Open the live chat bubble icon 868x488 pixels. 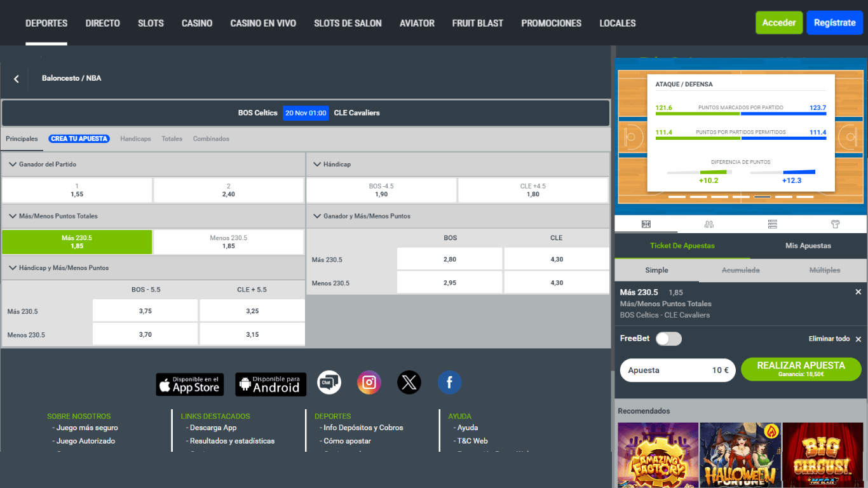pos(329,383)
